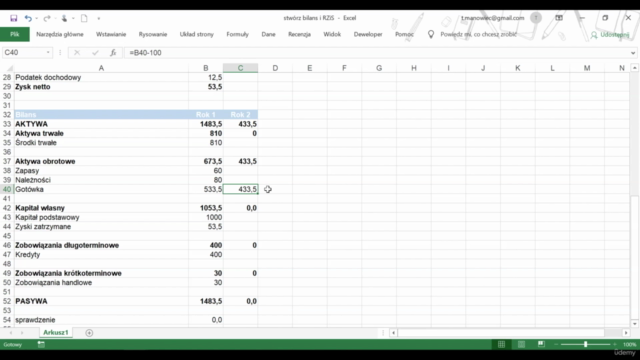The width and height of the screenshot is (640, 360).
Task: Open the Plik file tab
Action: [15, 34]
